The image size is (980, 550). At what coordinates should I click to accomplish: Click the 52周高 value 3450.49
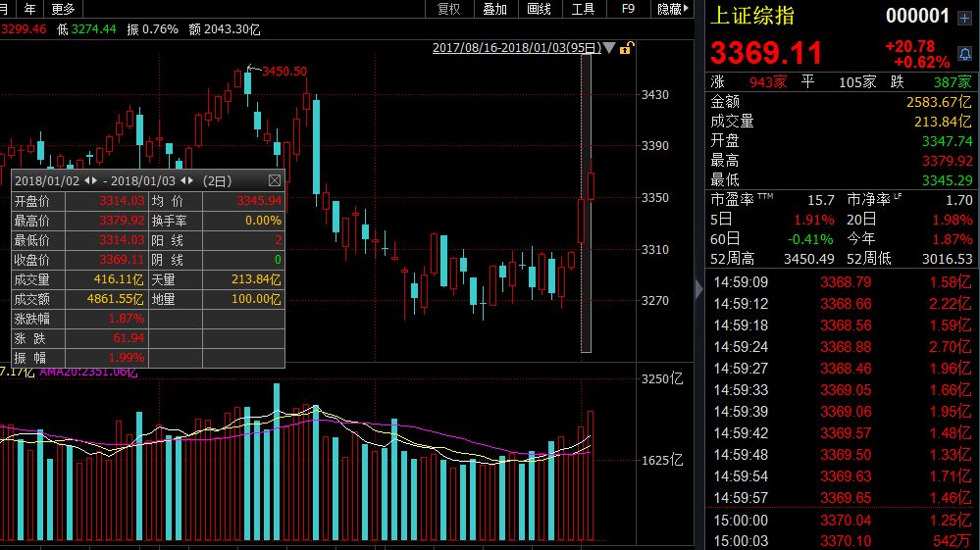pyautogui.click(x=808, y=259)
